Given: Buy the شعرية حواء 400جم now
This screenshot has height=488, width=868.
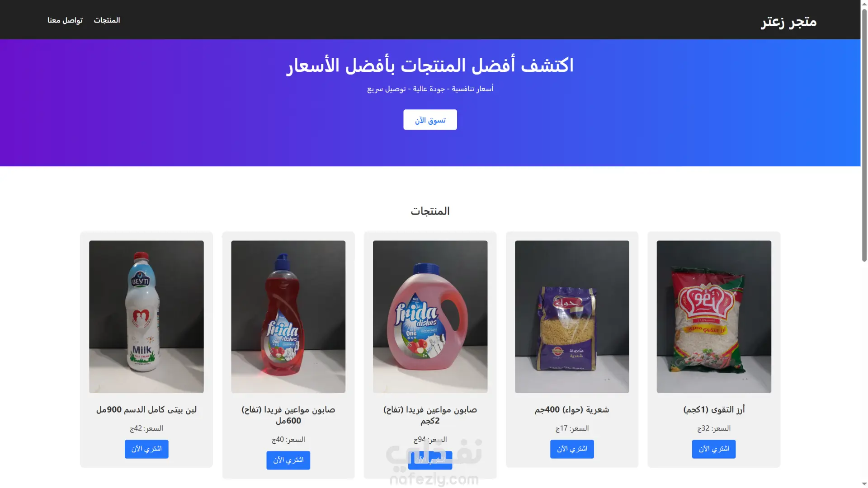Looking at the screenshot, I should [x=572, y=449].
